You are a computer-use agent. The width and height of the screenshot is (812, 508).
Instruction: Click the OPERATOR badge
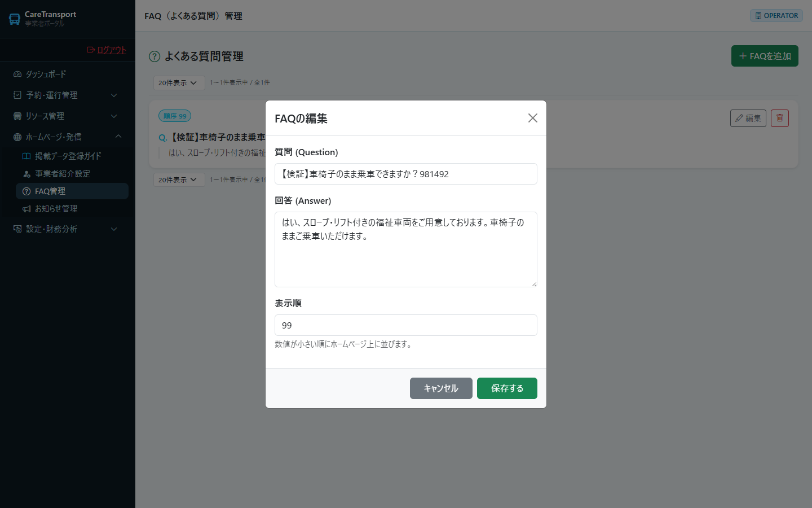[776, 16]
